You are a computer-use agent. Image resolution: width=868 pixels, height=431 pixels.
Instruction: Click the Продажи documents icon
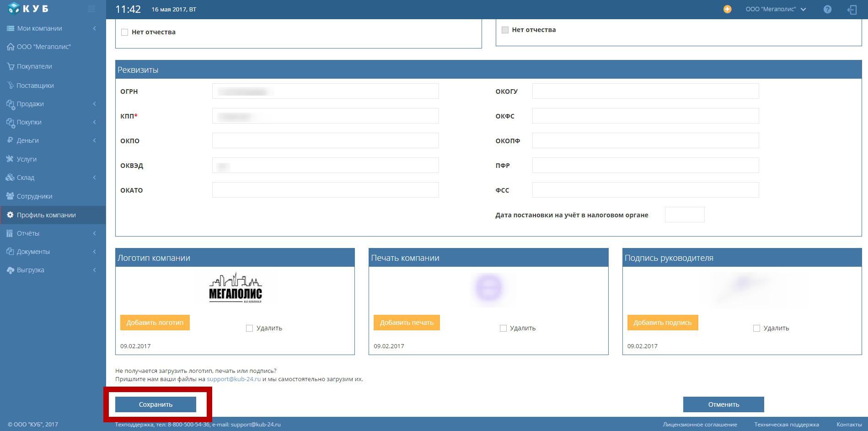pos(11,104)
